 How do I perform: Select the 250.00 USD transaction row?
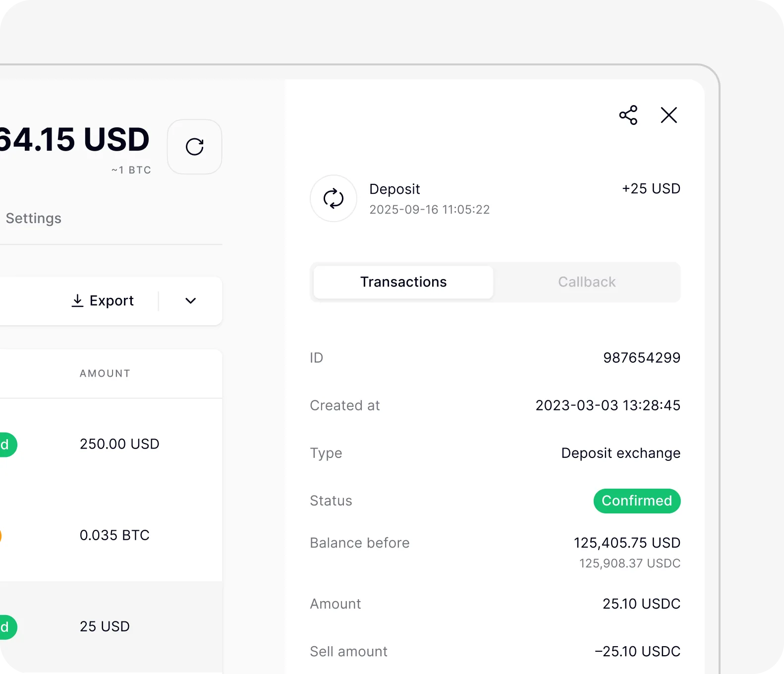[x=111, y=444]
